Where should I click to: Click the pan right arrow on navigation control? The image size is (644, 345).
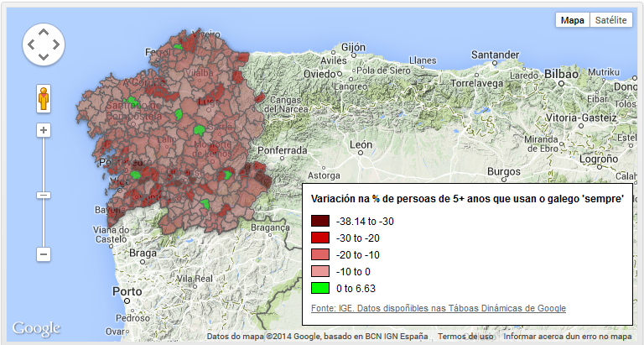coord(58,45)
